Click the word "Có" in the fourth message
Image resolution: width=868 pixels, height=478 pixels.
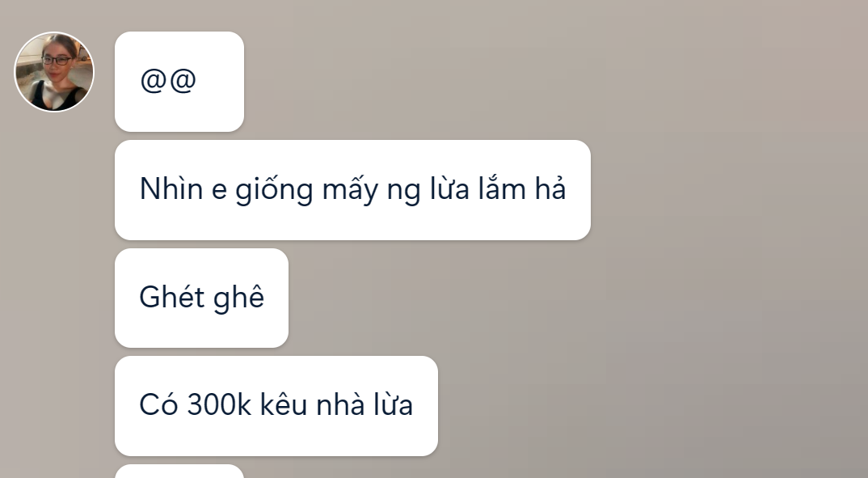(159, 405)
